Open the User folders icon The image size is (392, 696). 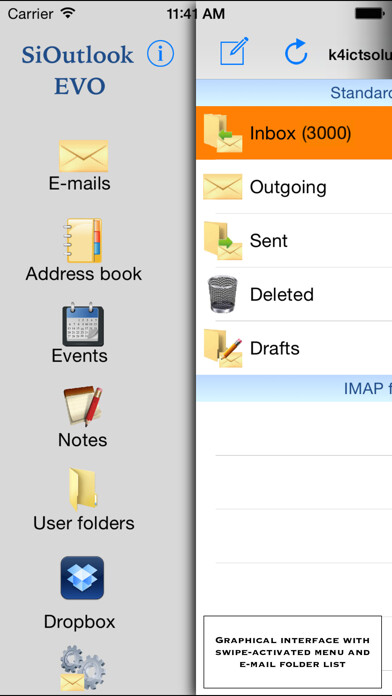pos(83,490)
